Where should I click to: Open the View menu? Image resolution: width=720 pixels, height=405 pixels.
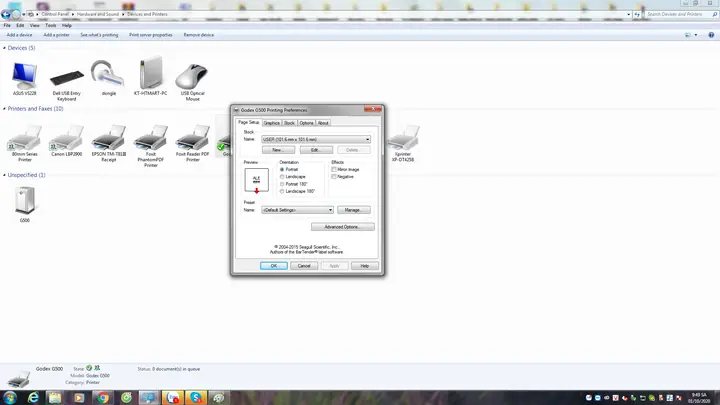coord(34,25)
